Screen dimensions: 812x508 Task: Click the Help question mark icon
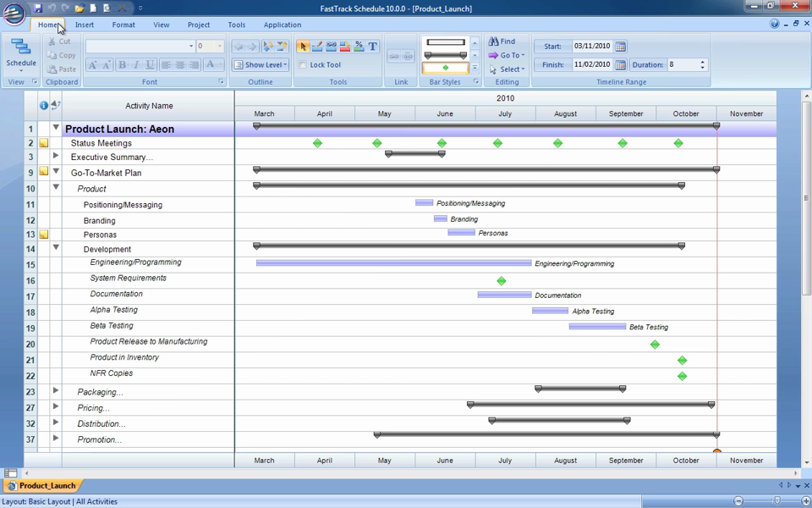pyautogui.click(x=774, y=24)
